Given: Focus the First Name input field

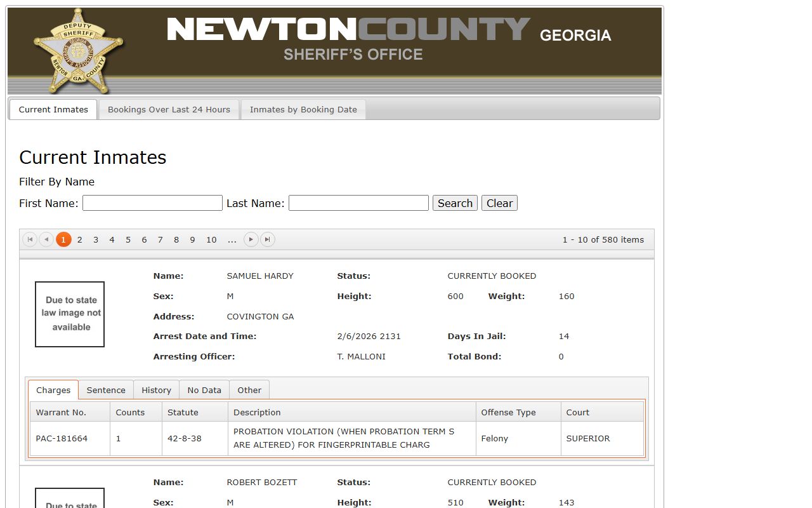Looking at the screenshot, I should [152, 203].
